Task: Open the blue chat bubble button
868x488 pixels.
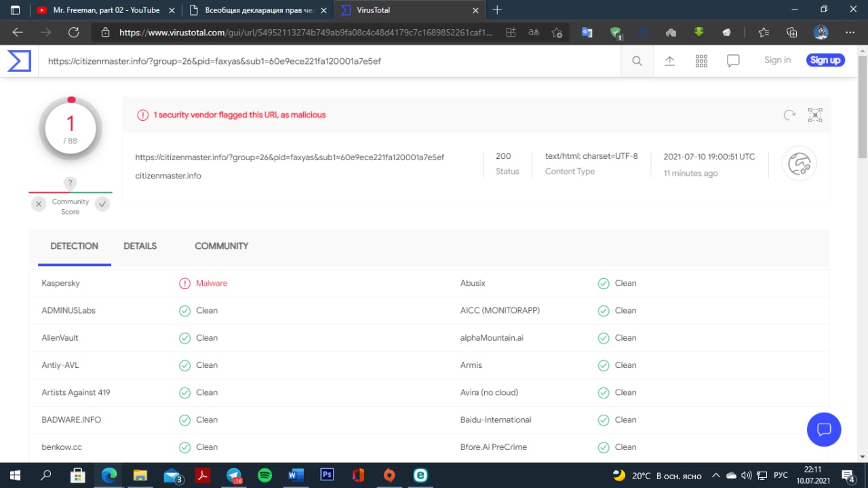Action: pyautogui.click(x=824, y=429)
